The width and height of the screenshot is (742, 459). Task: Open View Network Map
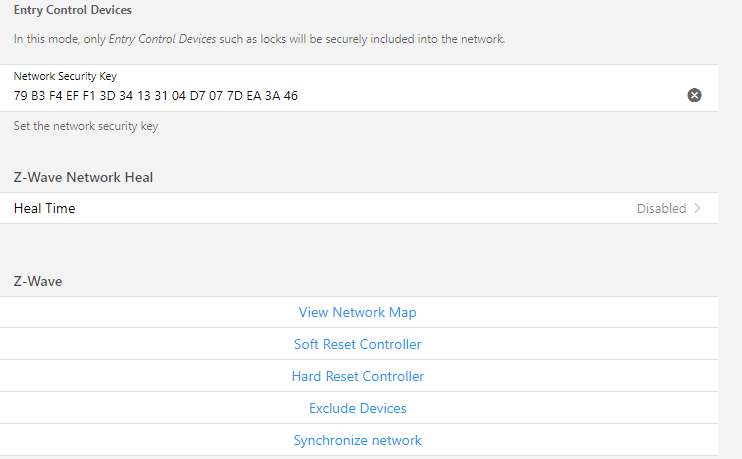tap(357, 313)
